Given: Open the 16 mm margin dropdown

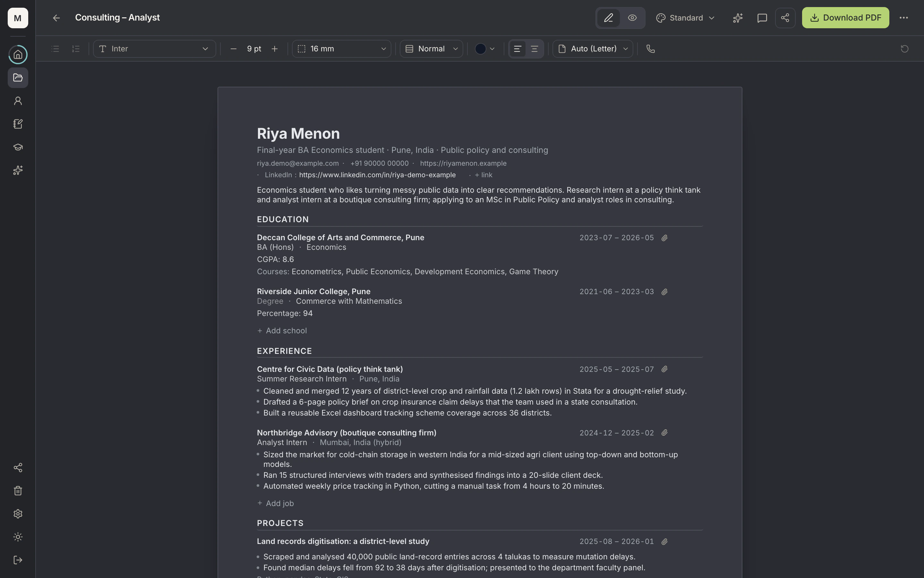Looking at the screenshot, I should point(341,49).
